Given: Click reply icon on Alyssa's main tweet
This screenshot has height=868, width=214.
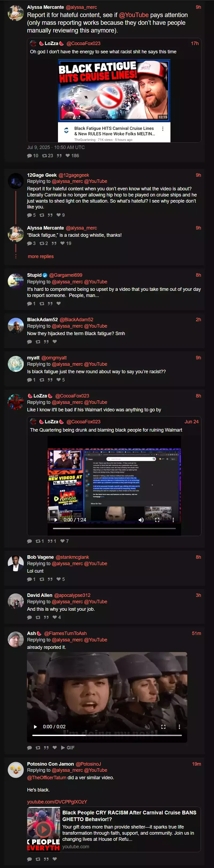Looking at the screenshot, I should point(29,156).
